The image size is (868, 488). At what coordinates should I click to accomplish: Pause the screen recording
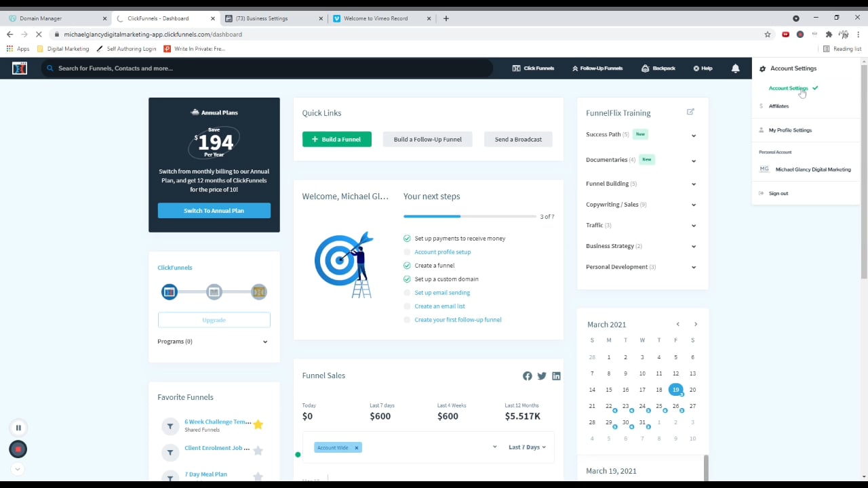tap(18, 428)
